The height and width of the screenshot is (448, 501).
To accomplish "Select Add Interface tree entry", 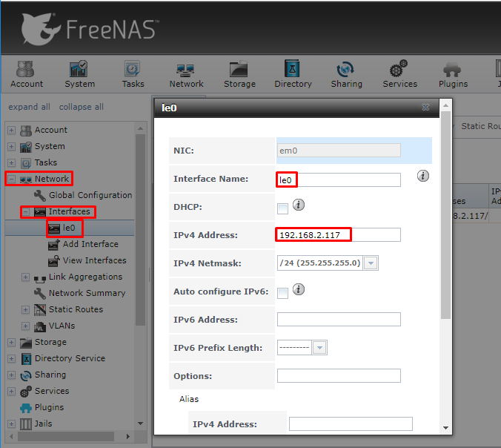I will pos(90,244).
